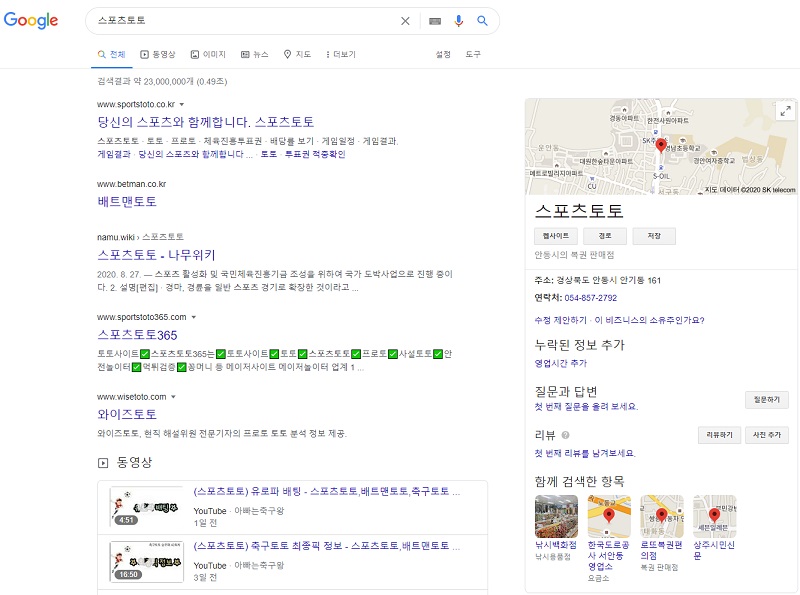The width and height of the screenshot is (800, 595).
Task: Click 영업시간 추가 link
Action: pyautogui.click(x=560, y=363)
